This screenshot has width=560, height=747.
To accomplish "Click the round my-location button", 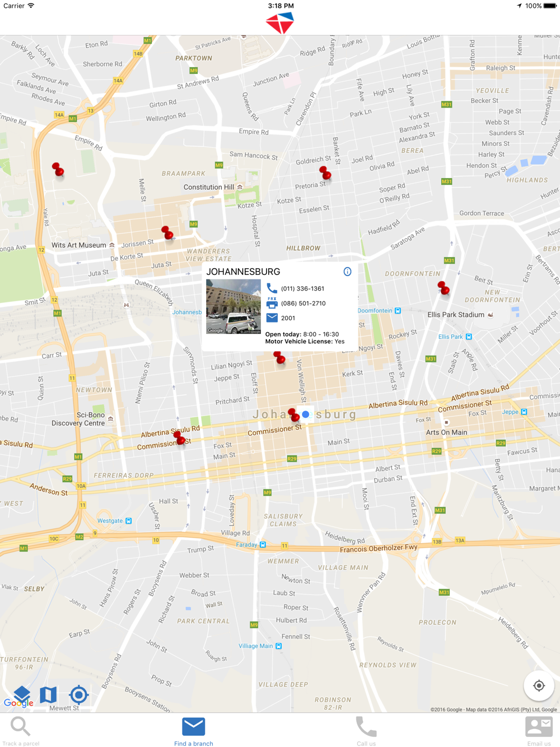I will (x=539, y=685).
